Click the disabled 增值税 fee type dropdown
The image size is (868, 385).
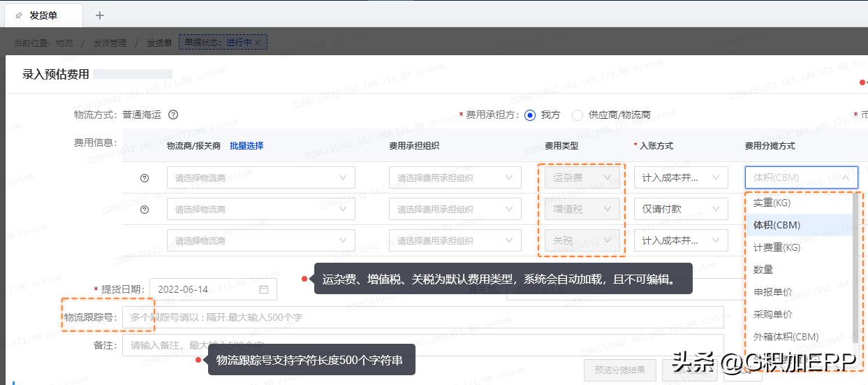coord(583,209)
